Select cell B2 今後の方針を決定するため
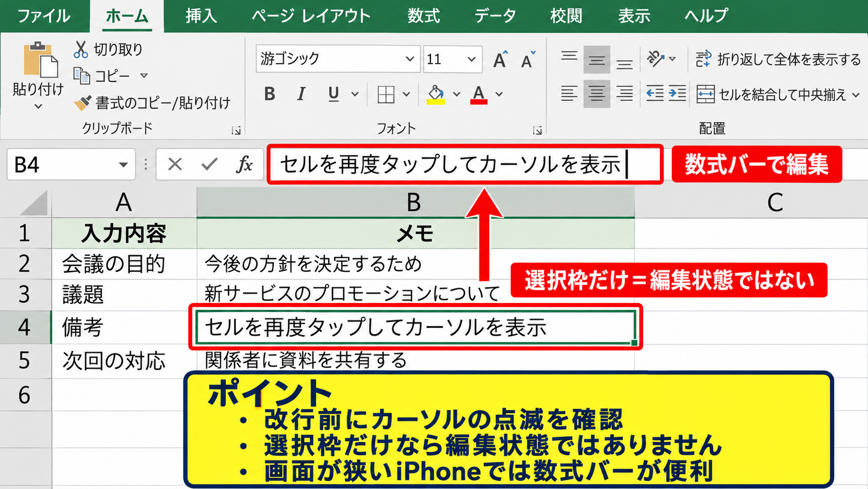Image resolution: width=868 pixels, height=489 pixels. (x=415, y=264)
